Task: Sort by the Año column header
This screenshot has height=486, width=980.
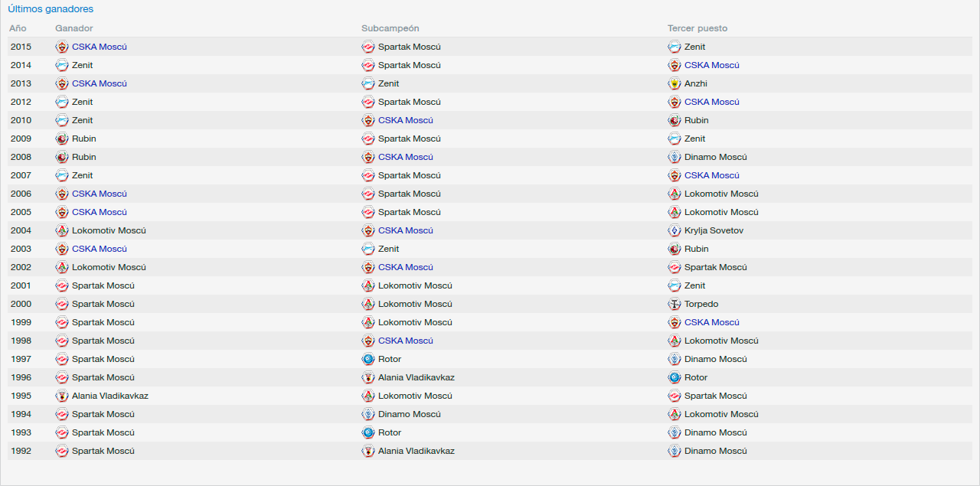Action: [18, 28]
